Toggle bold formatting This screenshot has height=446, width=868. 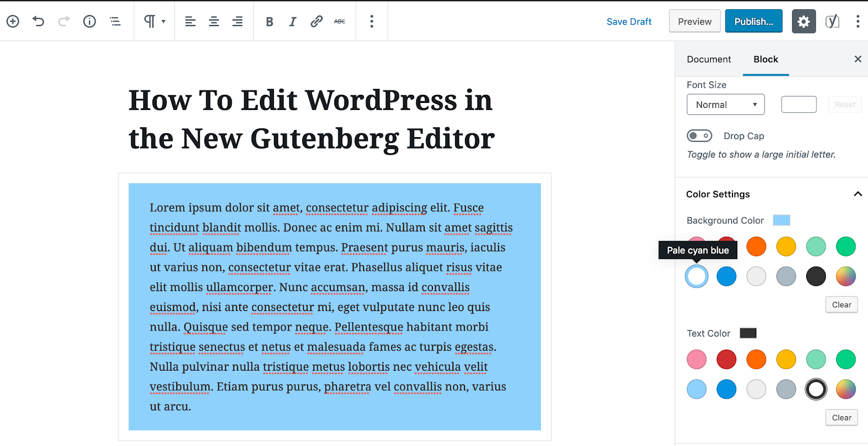click(x=269, y=22)
